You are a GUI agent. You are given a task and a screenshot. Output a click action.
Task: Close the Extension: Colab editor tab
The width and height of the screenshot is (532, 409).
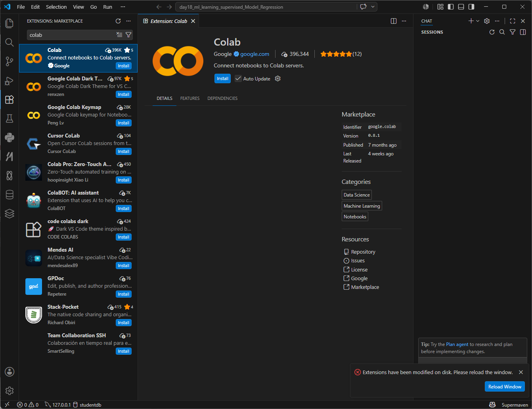[193, 21]
